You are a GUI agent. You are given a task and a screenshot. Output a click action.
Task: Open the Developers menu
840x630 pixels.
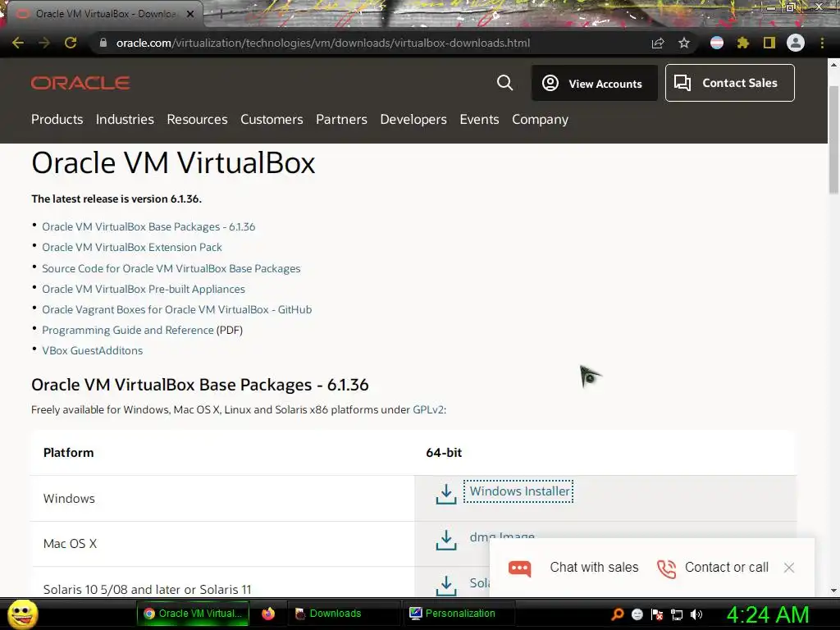click(x=413, y=120)
